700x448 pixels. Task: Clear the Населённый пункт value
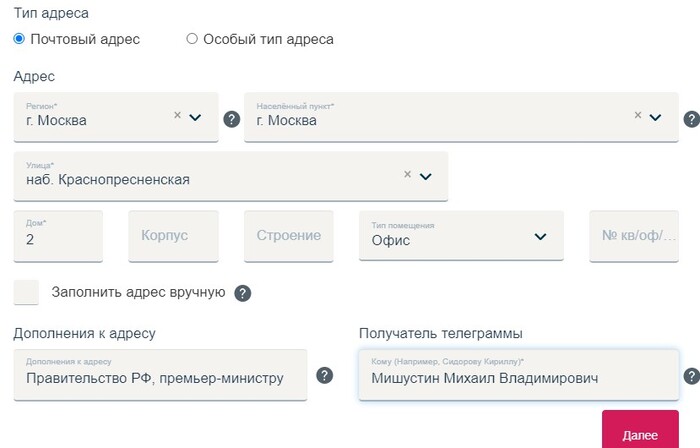click(x=637, y=115)
